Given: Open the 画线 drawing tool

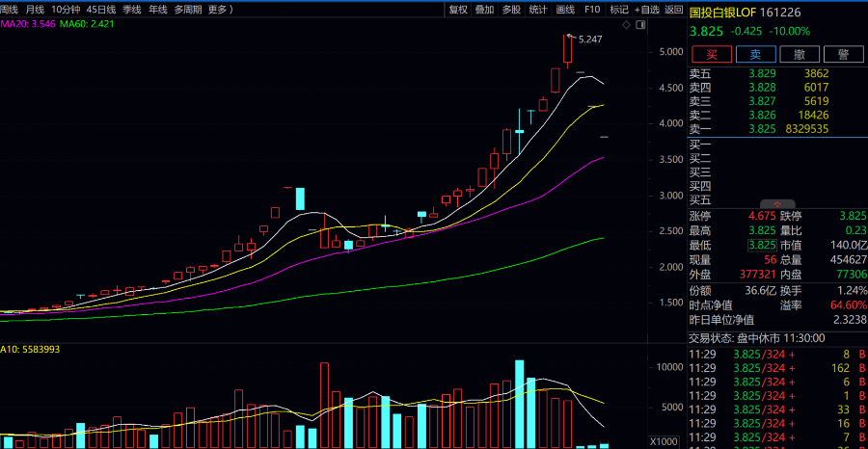Looking at the screenshot, I should (566, 10).
